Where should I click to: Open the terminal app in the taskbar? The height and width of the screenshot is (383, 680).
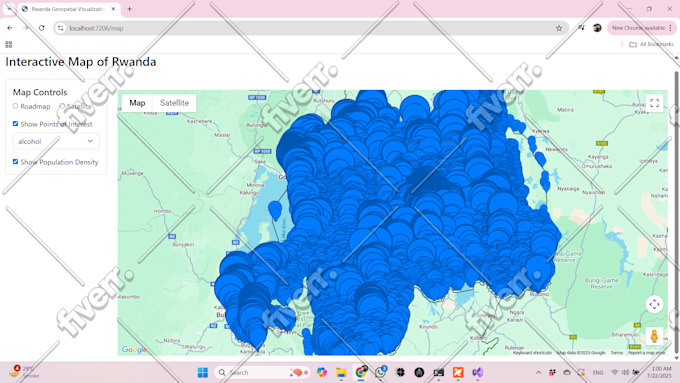click(x=438, y=373)
